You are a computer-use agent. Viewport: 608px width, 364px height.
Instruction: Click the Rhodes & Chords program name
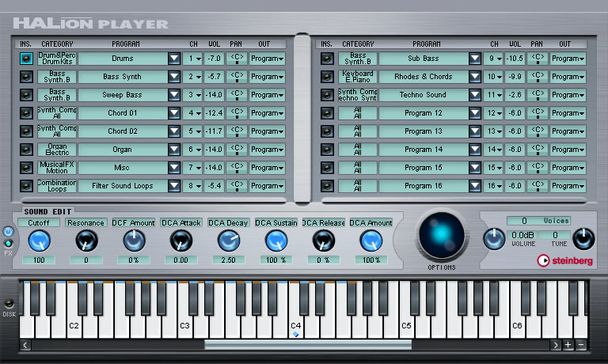pos(423,77)
